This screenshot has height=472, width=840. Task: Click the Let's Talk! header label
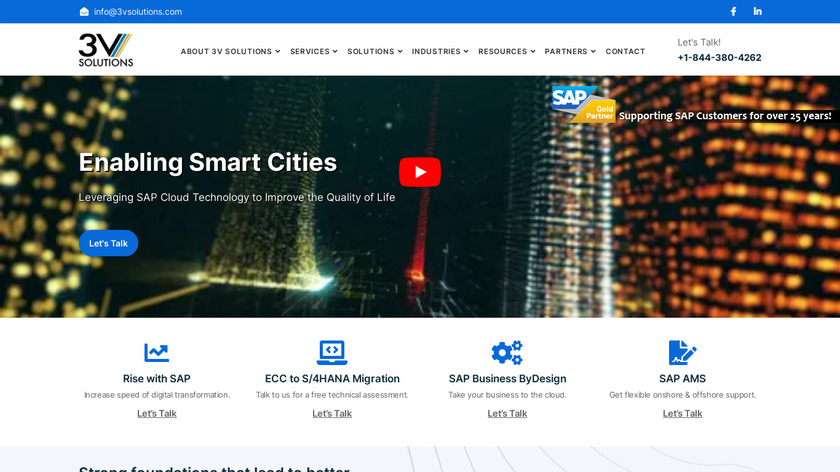pyautogui.click(x=699, y=42)
